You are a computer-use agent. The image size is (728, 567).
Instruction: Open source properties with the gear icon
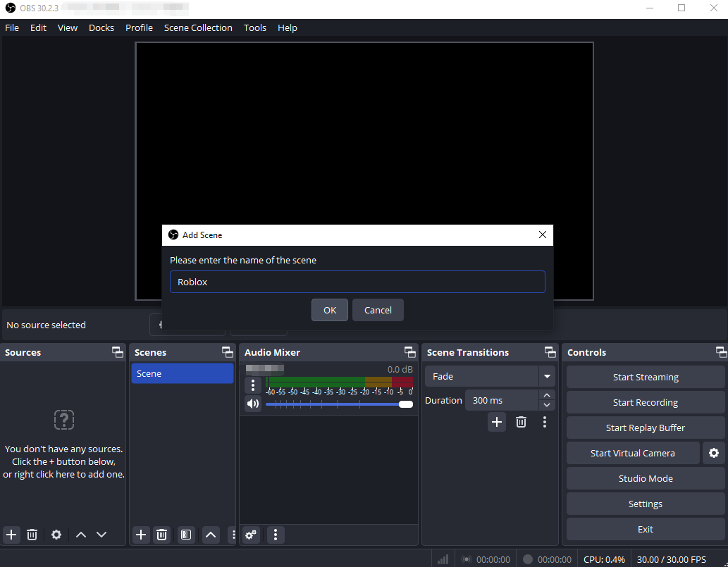tap(56, 535)
